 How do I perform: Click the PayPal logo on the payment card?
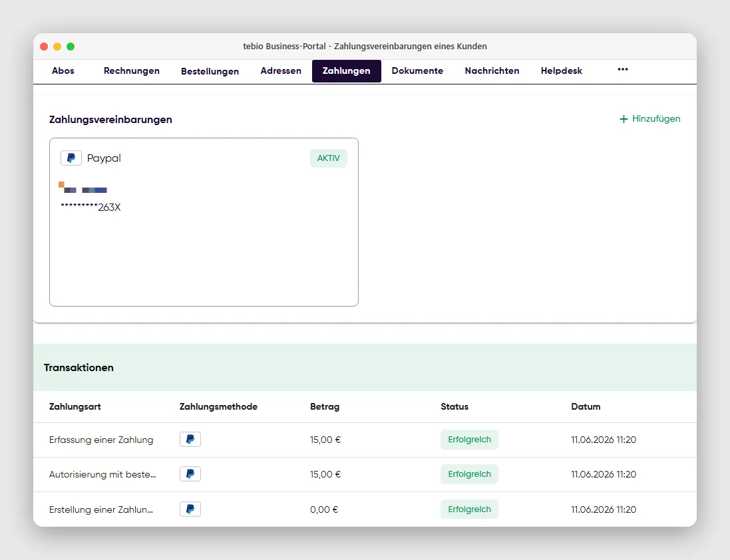click(71, 158)
